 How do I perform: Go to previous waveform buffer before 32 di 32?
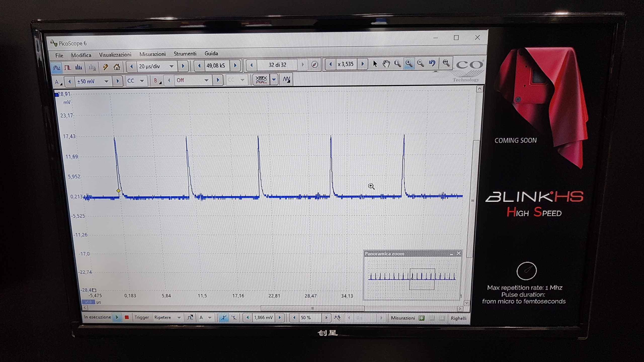tap(251, 65)
